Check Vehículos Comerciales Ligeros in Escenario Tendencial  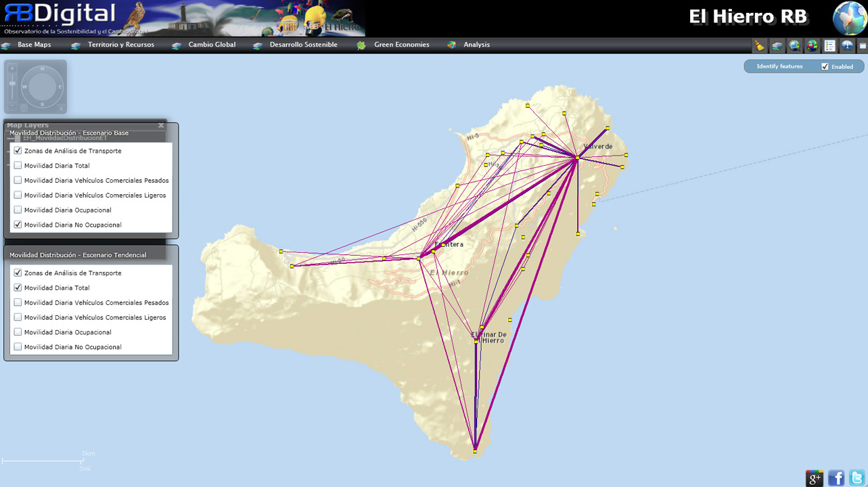click(18, 317)
